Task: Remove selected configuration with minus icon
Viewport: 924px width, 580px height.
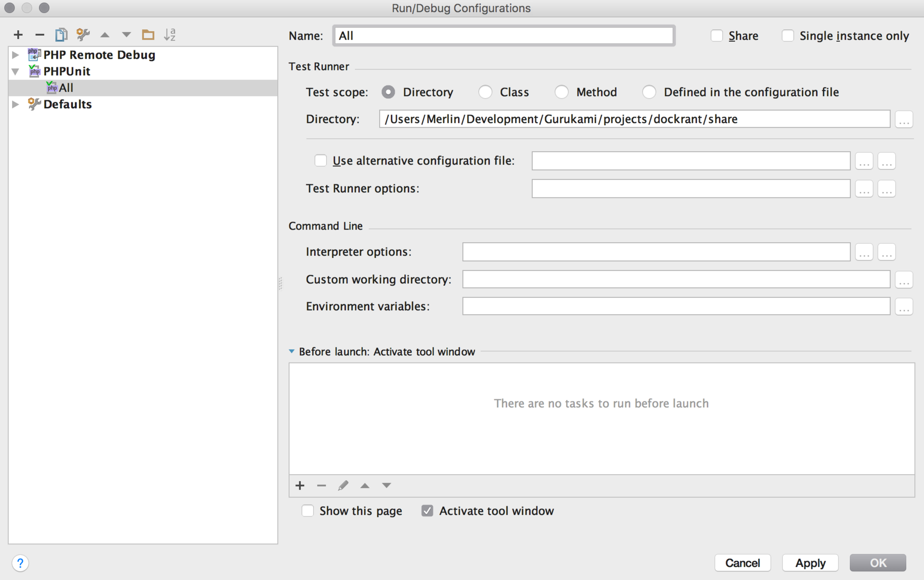Action: coord(40,35)
